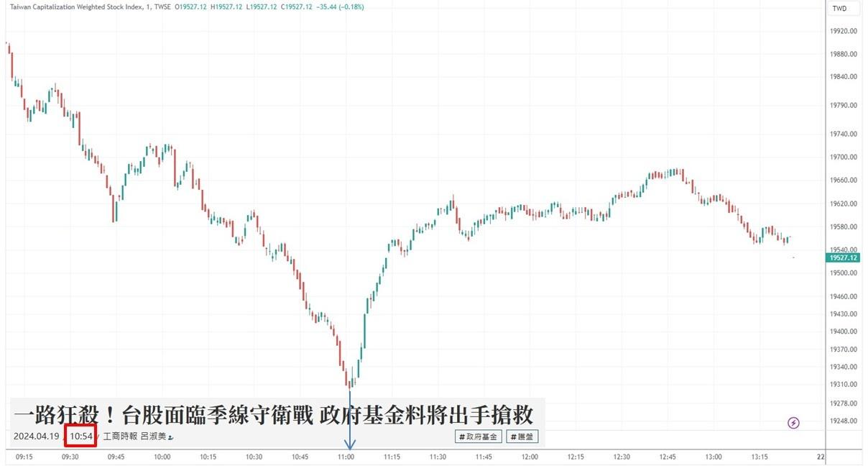Click the #政府基金 tag
868x466 pixels.
pyautogui.click(x=478, y=437)
